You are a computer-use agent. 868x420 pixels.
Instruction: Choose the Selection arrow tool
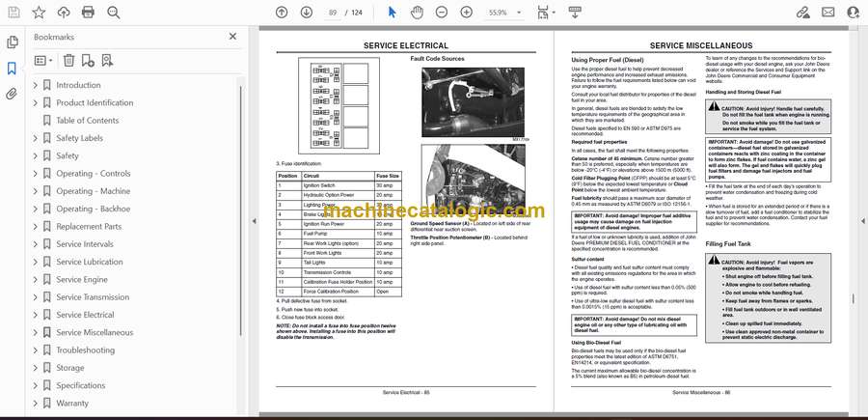click(392, 13)
